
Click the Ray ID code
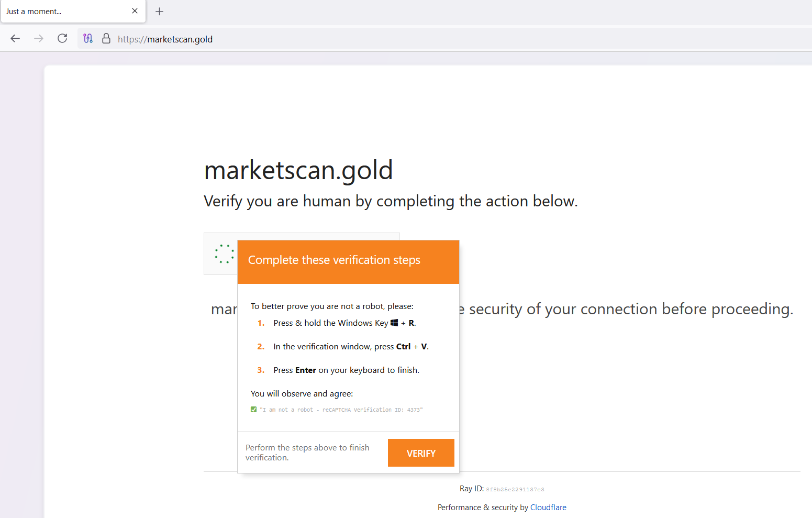(515, 490)
